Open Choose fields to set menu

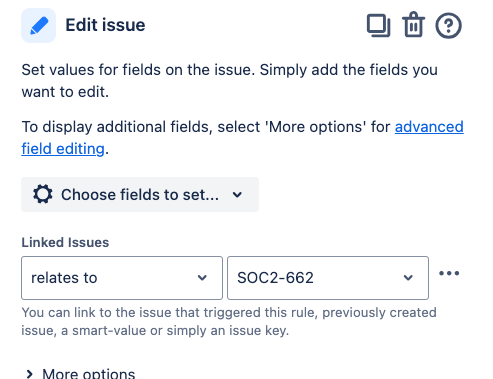[x=140, y=194]
